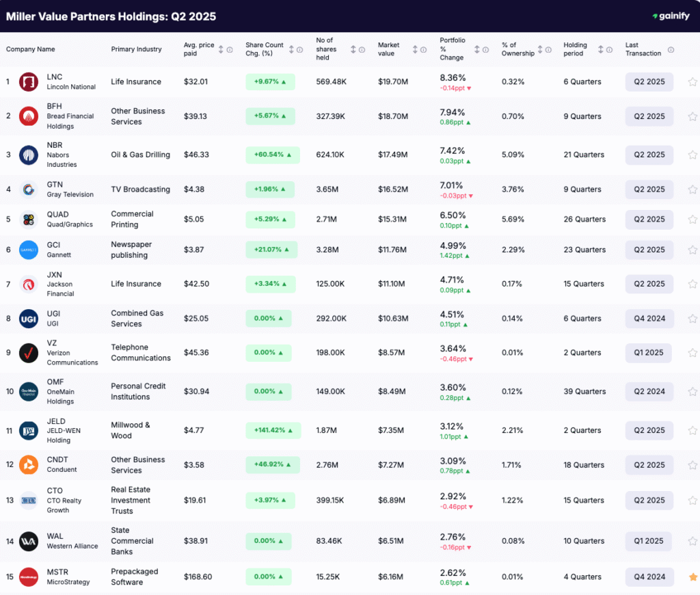Click the 39 Quarters holding period

coord(584,392)
